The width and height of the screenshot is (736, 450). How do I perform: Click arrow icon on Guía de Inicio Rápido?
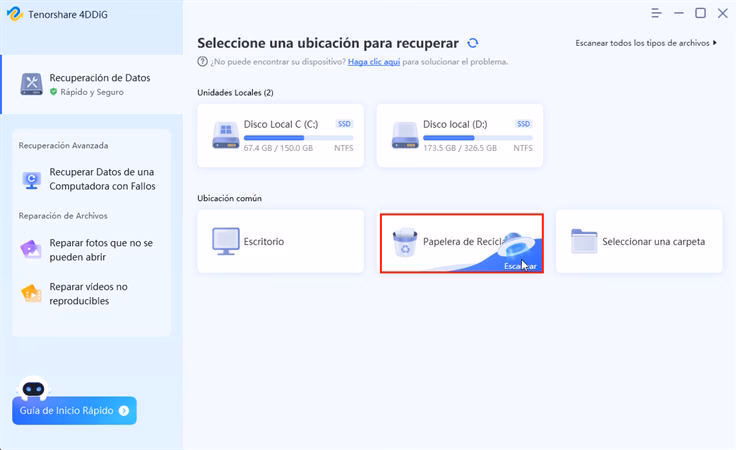point(124,411)
